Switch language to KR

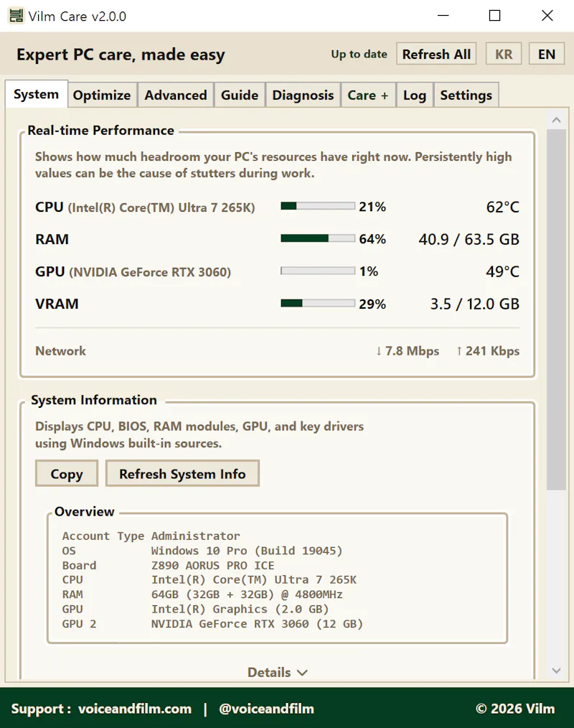504,54
